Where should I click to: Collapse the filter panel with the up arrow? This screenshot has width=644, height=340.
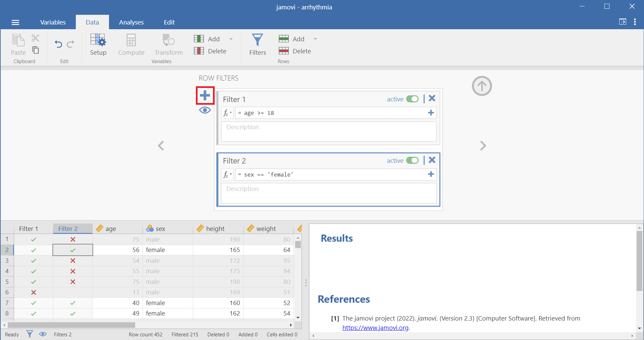point(482,86)
